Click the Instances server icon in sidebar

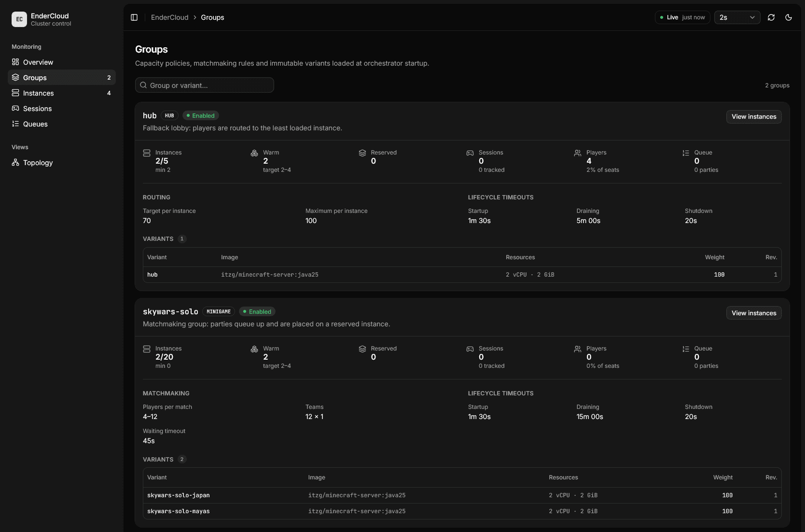15,93
